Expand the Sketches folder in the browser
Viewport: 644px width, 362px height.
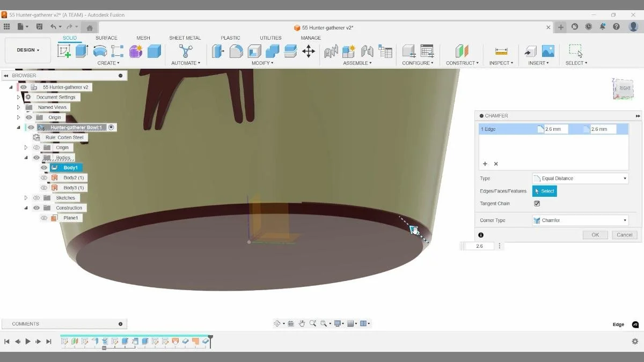tap(26, 197)
